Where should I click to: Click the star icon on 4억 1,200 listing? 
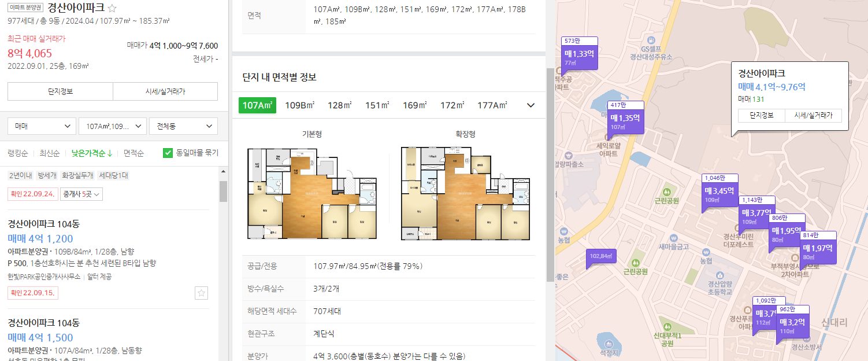[201, 293]
